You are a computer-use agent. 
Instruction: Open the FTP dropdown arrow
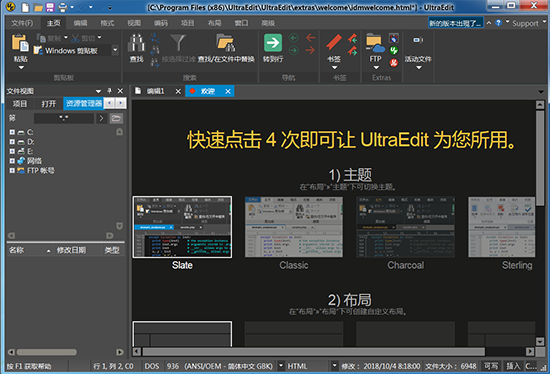point(376,68)
